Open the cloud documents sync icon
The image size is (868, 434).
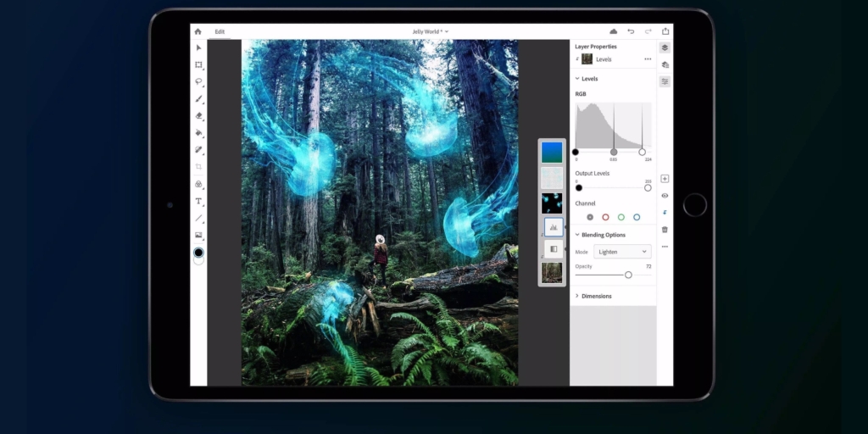tap(614, 31)
